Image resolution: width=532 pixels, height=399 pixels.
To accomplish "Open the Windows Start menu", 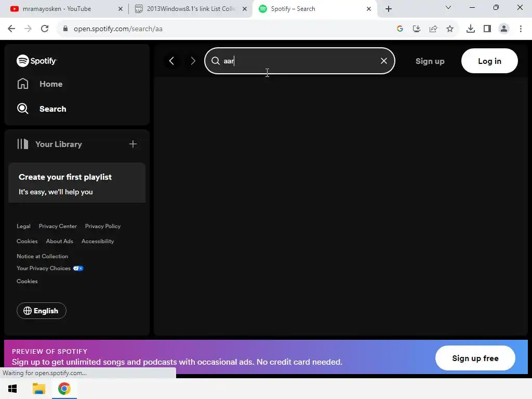I will click(x=12, y=389).
